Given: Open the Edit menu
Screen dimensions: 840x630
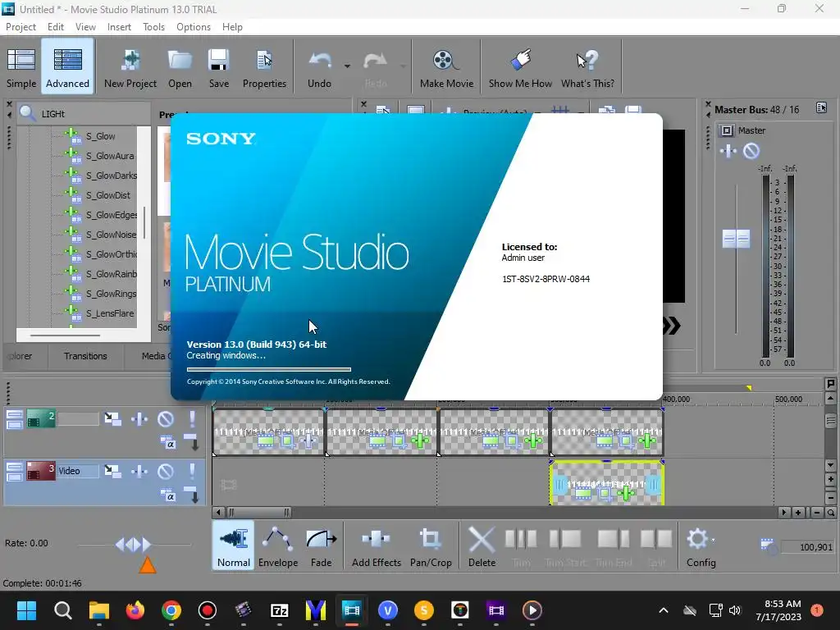Looking at the screenshot, I should click(55, 27).
